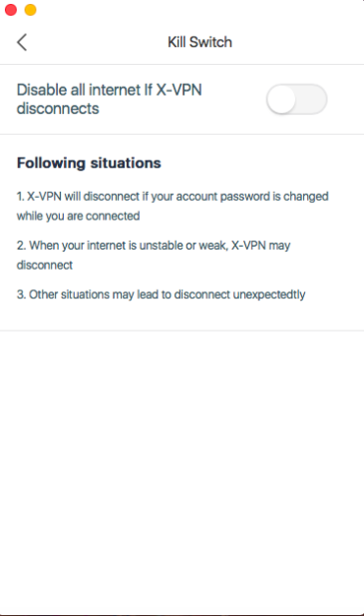Viewport: 364px width, 616px height.
Task: Select situation 3 about other unexpected disconnects
Action: 161,295
